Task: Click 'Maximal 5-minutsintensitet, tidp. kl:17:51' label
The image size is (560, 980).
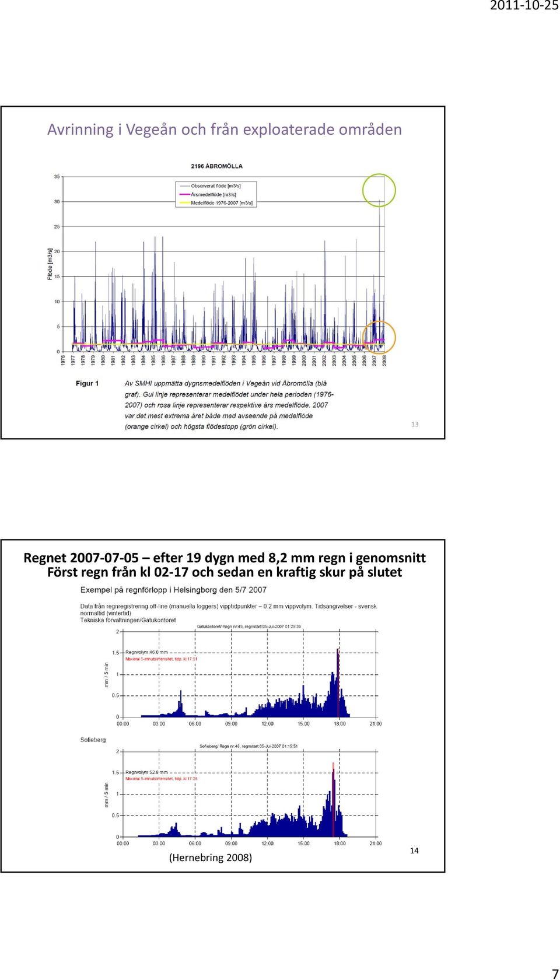Action: coord(162,659)
